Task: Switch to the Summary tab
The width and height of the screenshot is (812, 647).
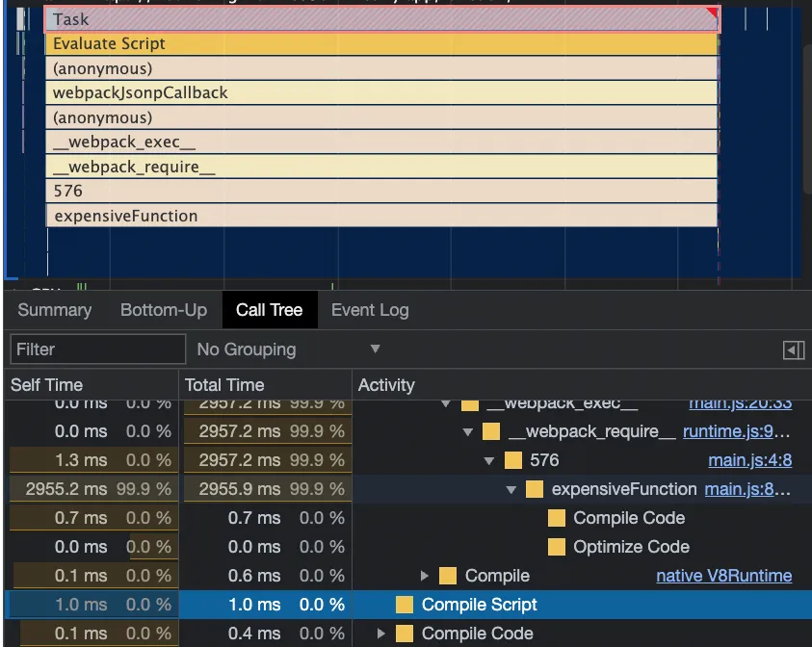Action: [x=54, y=309]
